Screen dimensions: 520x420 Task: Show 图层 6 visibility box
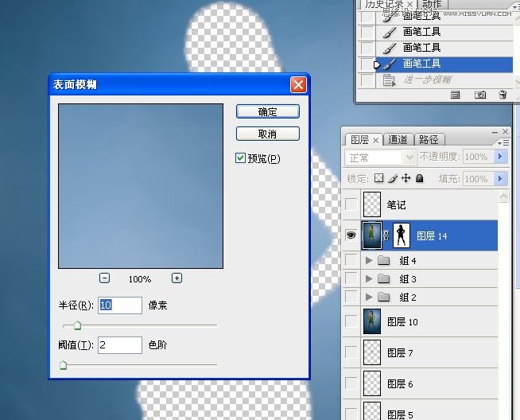[x=351, y=383]
